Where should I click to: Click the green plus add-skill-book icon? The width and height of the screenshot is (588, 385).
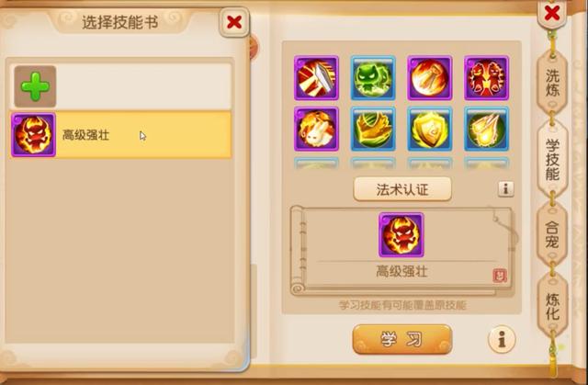click(x=35, y=86)
